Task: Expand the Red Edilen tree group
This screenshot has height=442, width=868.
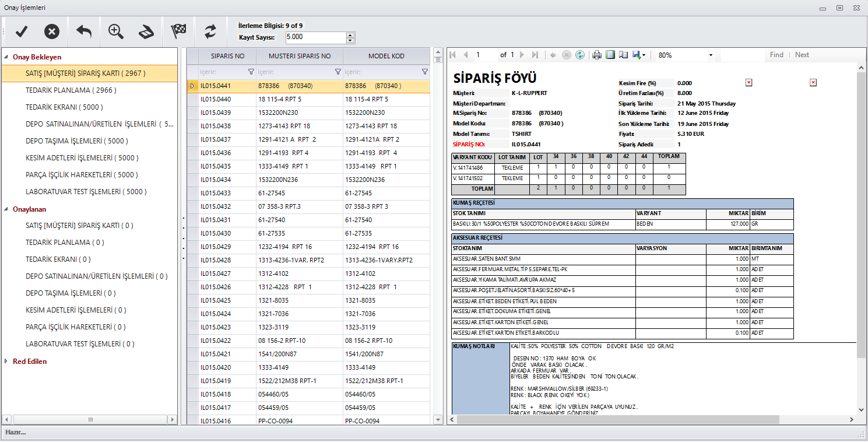Action: coord(6,362)
